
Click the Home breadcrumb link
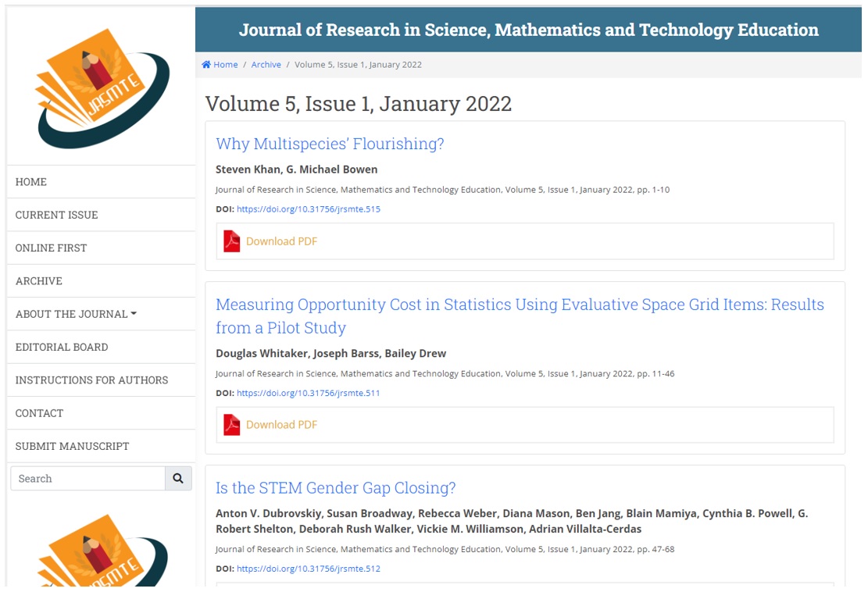click(225, 64)
